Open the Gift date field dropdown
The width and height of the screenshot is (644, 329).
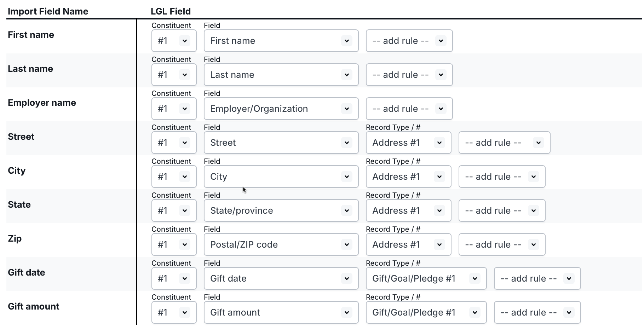click(x=281, y=278)
